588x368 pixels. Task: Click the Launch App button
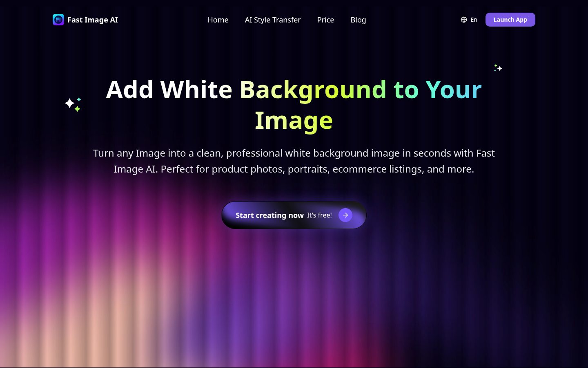click(510, 20)
